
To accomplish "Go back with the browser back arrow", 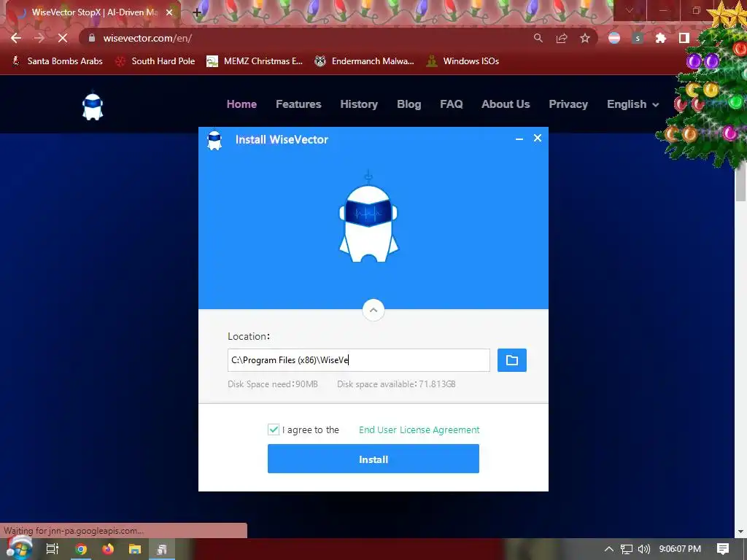I will tap(16, 38).
